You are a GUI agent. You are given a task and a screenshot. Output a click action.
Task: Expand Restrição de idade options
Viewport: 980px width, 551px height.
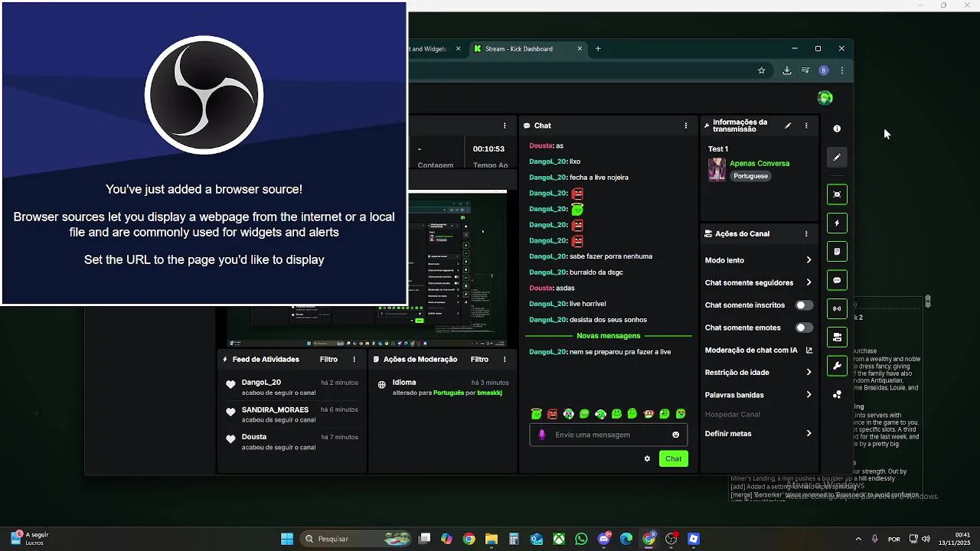(x=758, y=373)
